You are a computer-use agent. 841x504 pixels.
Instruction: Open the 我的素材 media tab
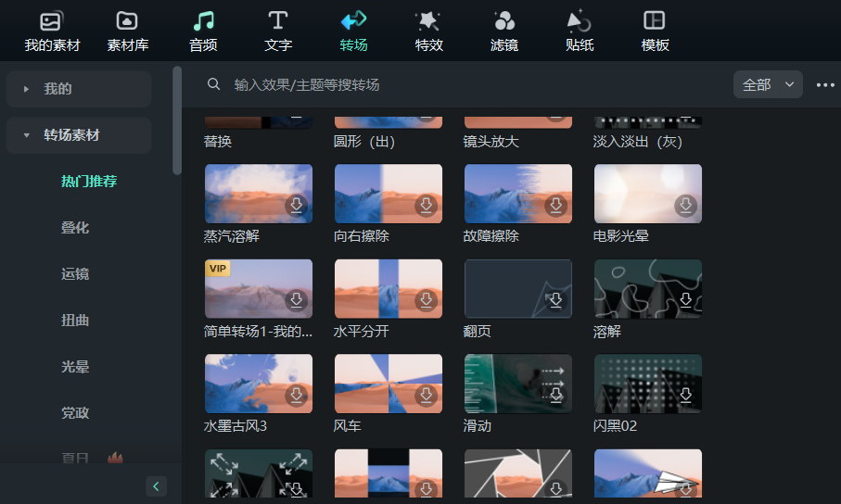[52, 31]
